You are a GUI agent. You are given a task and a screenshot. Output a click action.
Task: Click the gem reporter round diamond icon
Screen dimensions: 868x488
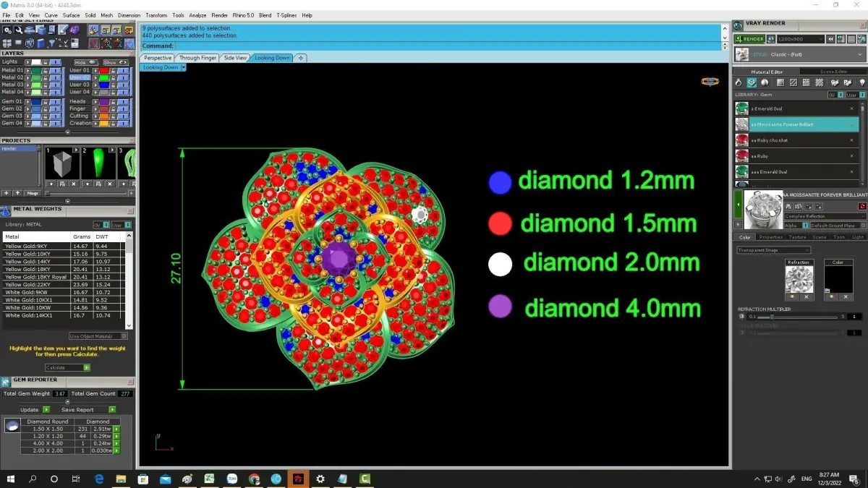pyautogui.click(x=12, y=425)
